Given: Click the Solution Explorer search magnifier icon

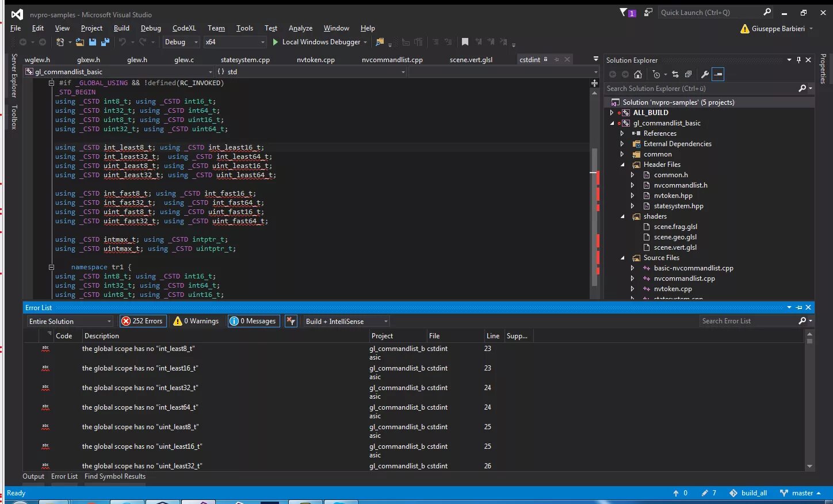Looking at the screenshot, I should [x=803, y=89].
